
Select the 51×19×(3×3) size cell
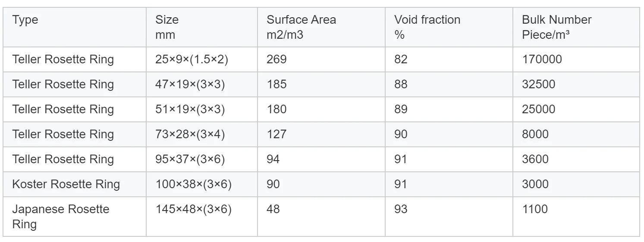point(190,109)
